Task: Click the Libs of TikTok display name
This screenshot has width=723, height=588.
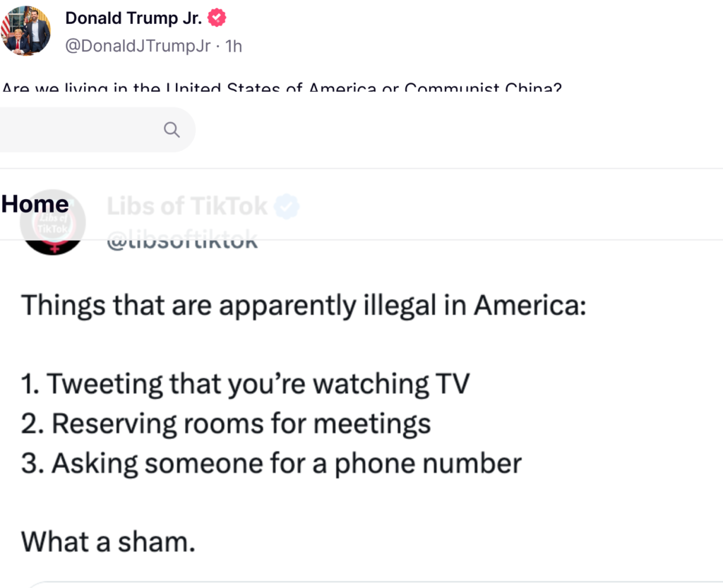Action: pyautogui.click(x=187, y=206)
